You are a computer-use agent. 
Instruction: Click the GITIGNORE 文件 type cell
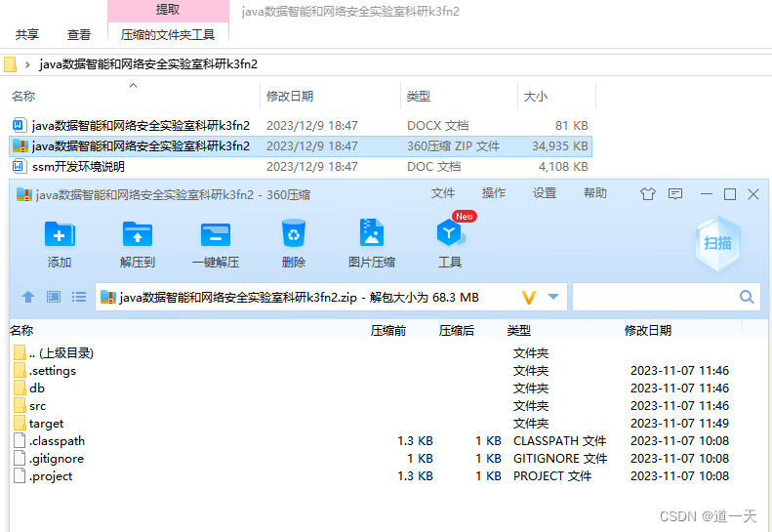coord(560,459)
